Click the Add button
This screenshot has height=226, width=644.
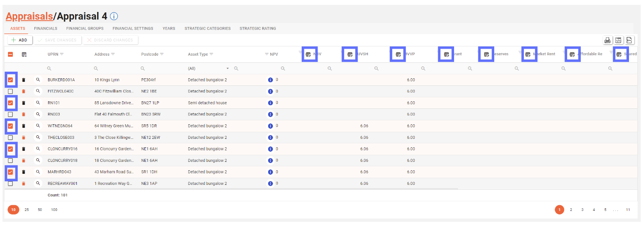[19, 40]
